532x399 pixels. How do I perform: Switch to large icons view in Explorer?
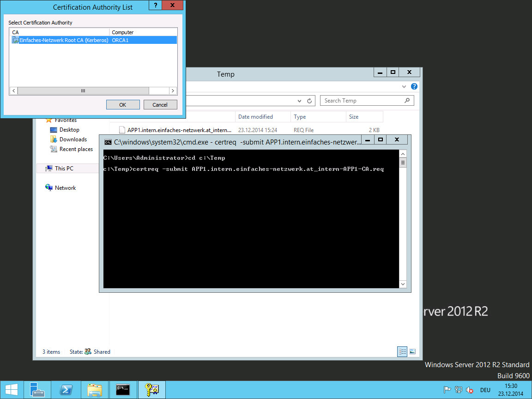(x=412, y=351)
